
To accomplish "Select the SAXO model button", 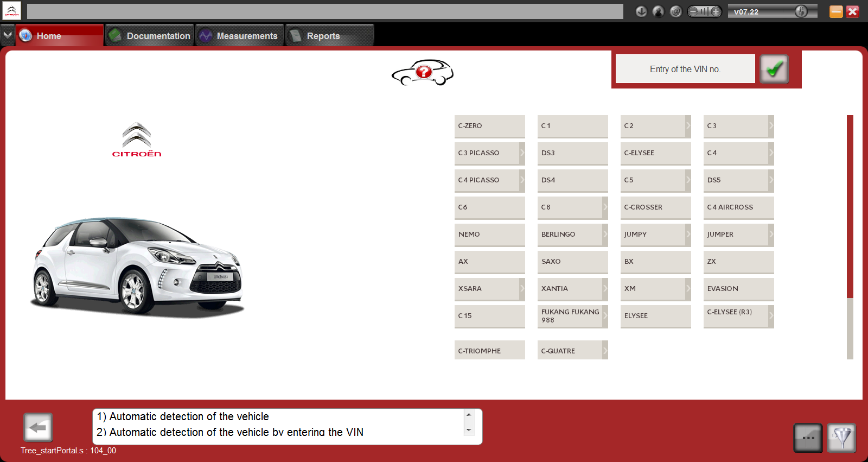I will coord(573,262).
